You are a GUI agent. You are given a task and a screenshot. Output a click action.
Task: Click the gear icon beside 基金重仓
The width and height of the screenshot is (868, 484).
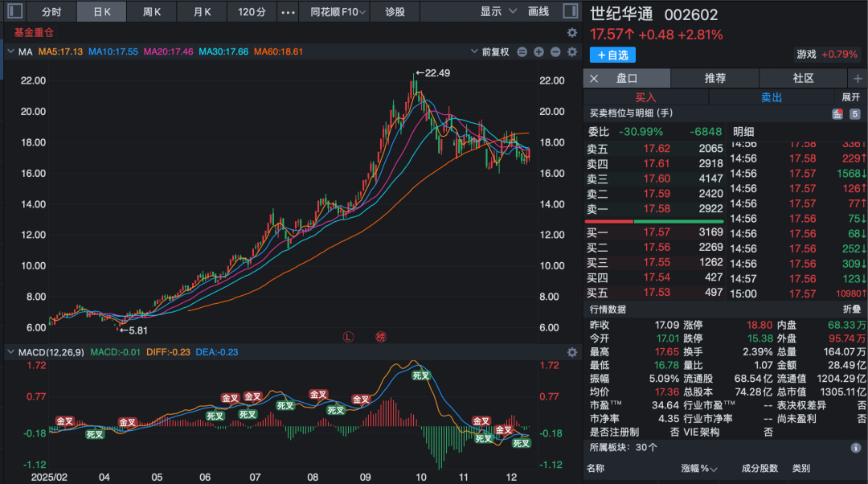[x=572, y=33]
